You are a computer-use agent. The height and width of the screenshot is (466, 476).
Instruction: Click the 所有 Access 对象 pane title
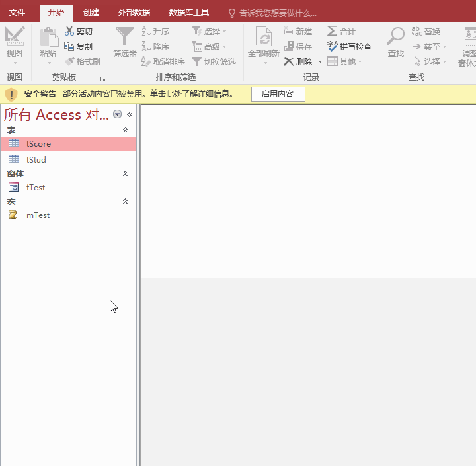point(56,115)
